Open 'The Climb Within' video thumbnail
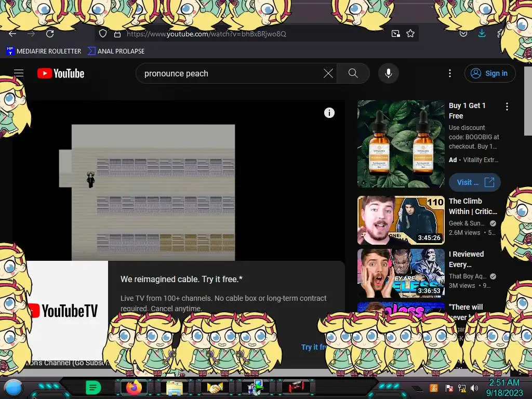The image size is (532, 399). tap(401, 220)
